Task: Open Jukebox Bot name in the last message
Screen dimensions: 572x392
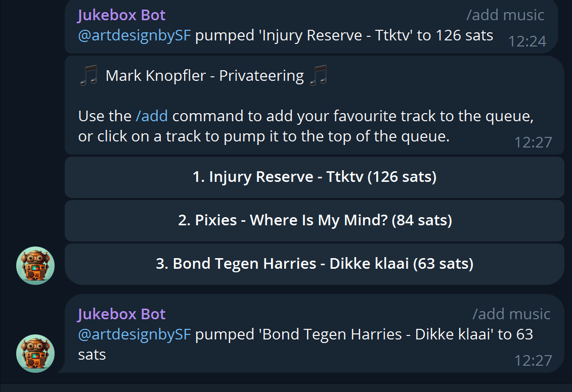Action: pos(121,314)
